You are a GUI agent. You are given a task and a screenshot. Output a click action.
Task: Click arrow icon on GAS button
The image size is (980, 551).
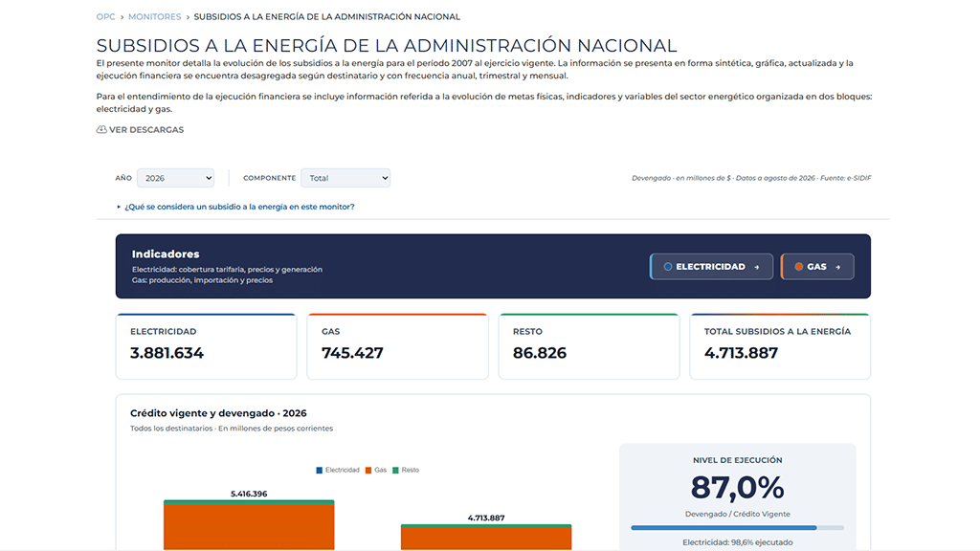(838, 268)
